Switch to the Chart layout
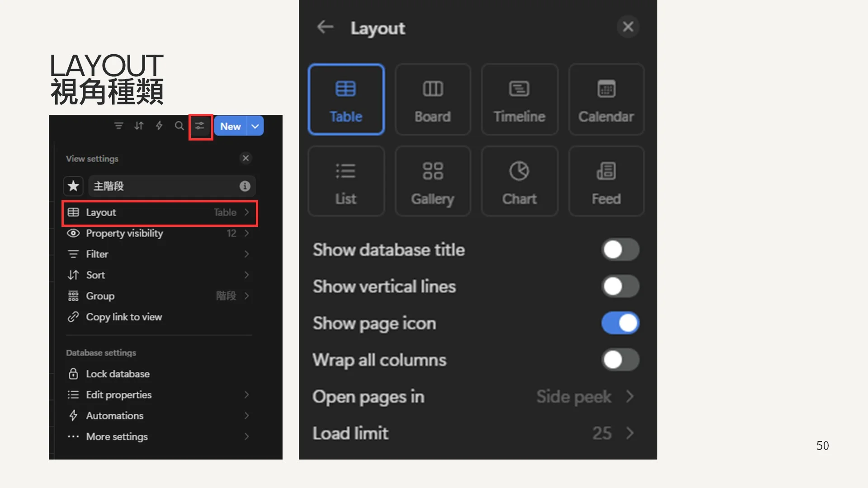Image resolution: width=868 pixels, height=488 pixels. point(519,182)
